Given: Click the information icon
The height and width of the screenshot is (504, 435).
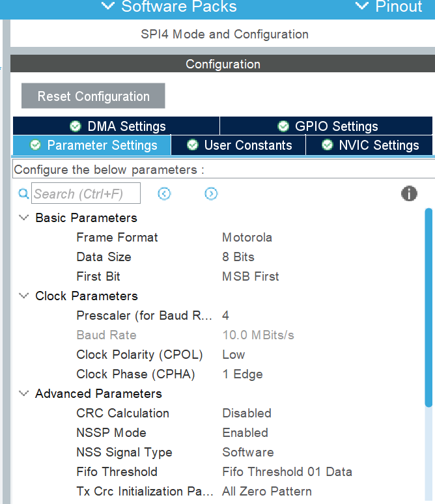Looking at the screenshot, I should [x=409, y=193].
